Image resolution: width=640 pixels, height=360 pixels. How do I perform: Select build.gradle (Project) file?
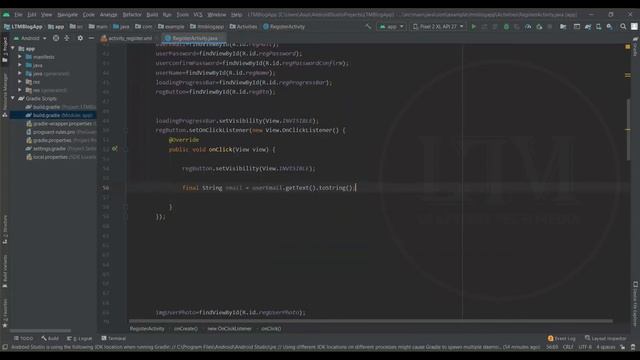(60, 107)
